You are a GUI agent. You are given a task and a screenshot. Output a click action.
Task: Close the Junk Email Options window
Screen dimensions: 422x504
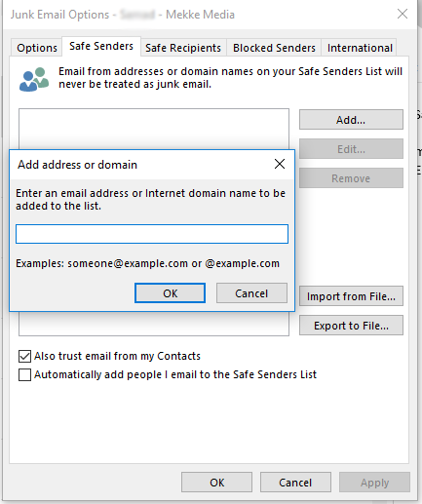403,14
